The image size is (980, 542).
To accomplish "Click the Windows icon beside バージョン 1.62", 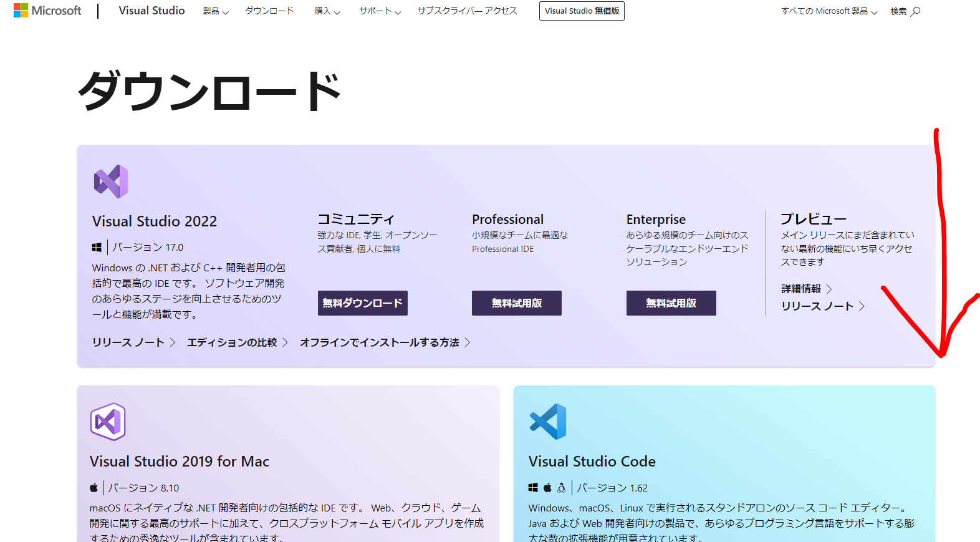I will coord(533,488).
